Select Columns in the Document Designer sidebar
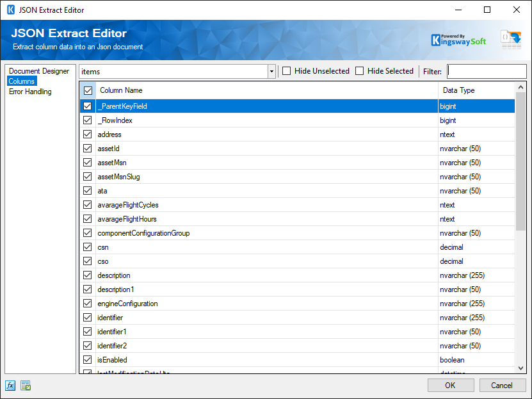 21,81
